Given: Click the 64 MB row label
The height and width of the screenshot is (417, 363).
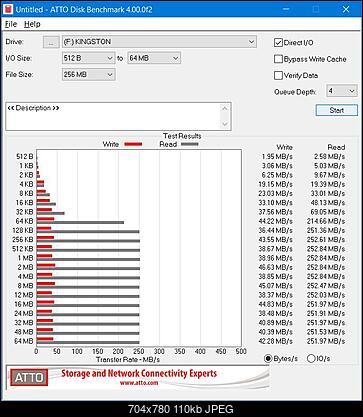Looking at the screenshot, I should tap(24, 341).
